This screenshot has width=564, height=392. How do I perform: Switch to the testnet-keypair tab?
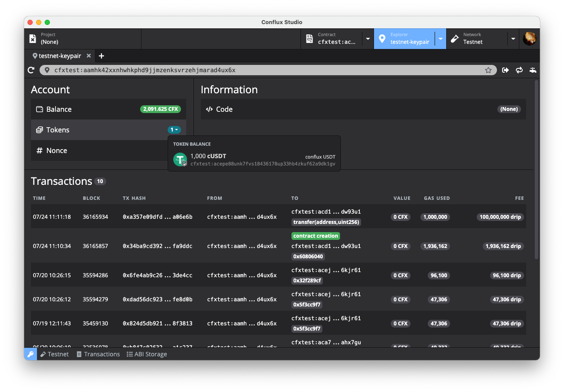[x=60, y=56]
